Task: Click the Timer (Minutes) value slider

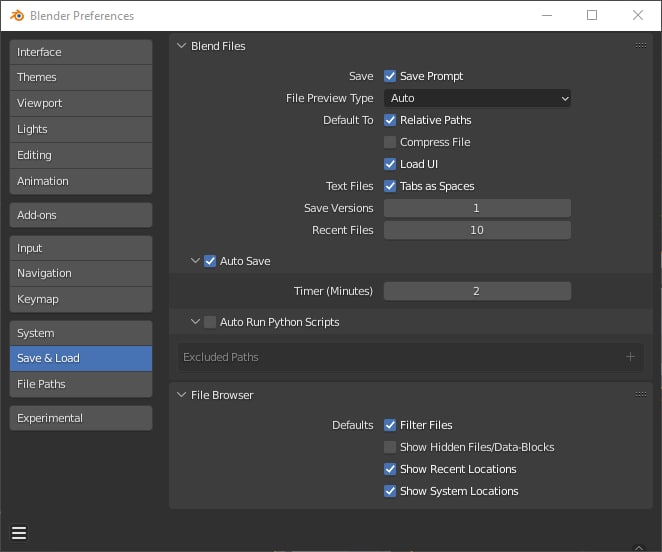Action: click(x=477, y=291)
